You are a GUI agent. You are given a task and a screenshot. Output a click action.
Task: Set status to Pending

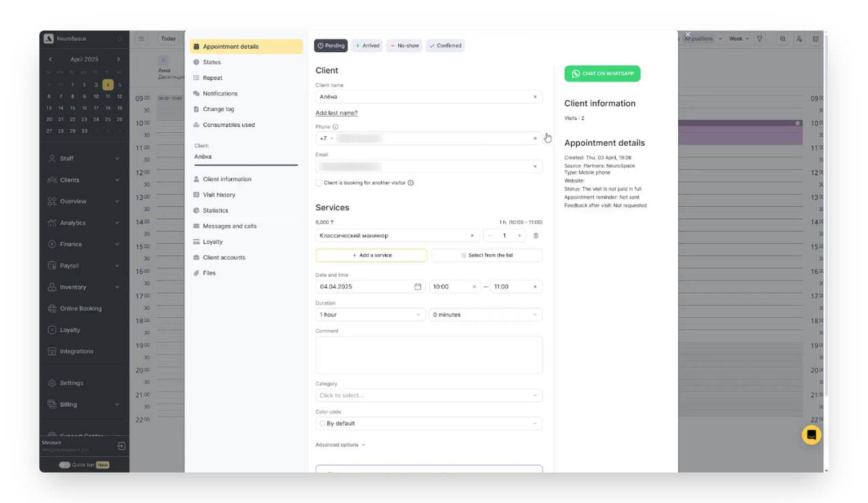331,46
